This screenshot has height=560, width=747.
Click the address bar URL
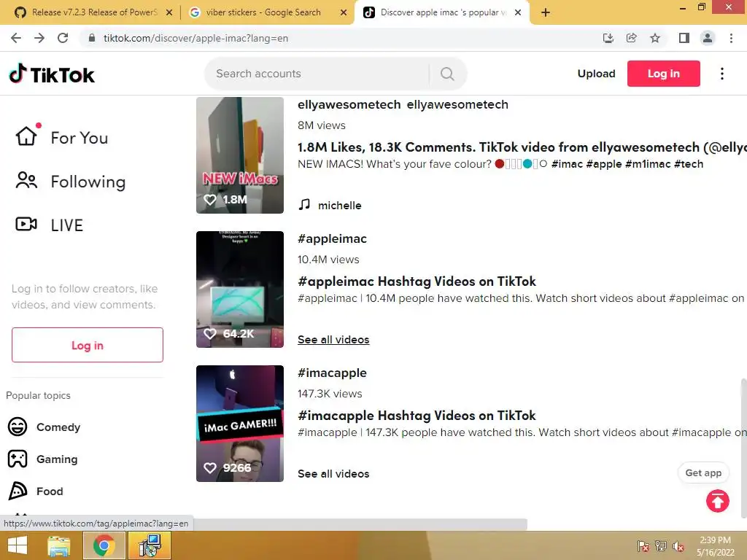[196, 38]
